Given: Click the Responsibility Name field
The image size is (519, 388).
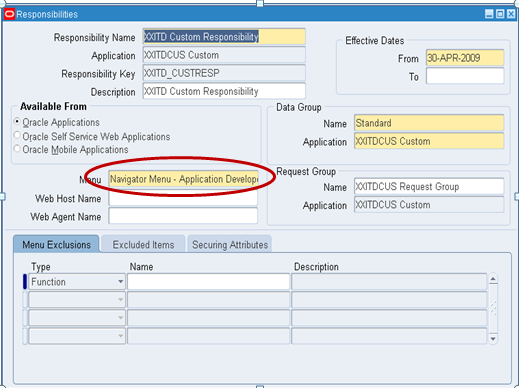Looking at the screenshot, I should 224,37.
